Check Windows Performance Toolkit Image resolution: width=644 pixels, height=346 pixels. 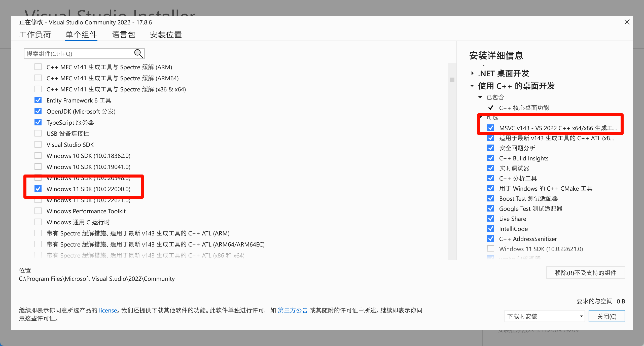coord(38,211)
